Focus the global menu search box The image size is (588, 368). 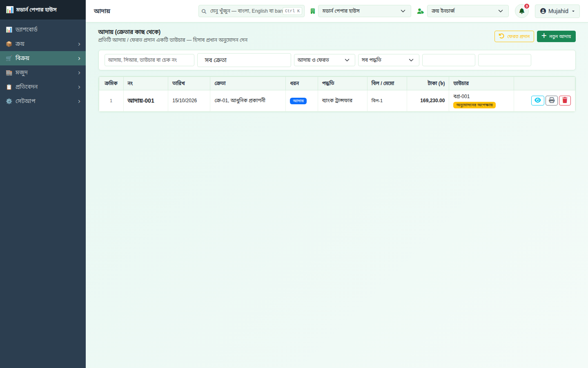[252, 11]
